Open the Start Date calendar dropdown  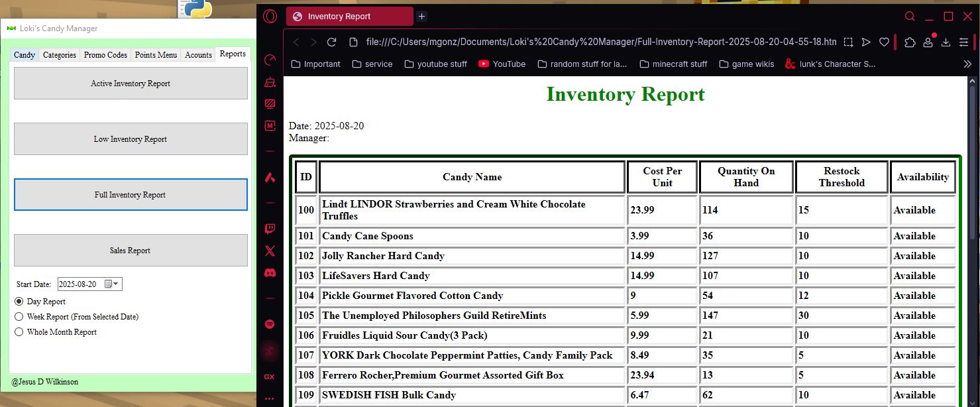click(x=113, y=284)
